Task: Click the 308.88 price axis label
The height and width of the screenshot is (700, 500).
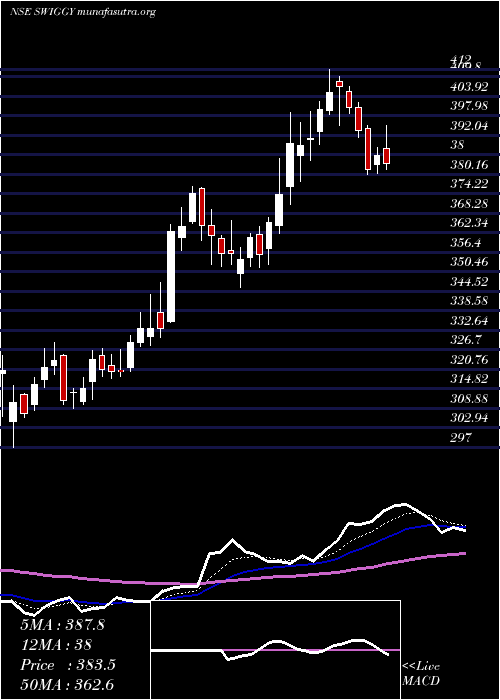Action: coord(469,398)
